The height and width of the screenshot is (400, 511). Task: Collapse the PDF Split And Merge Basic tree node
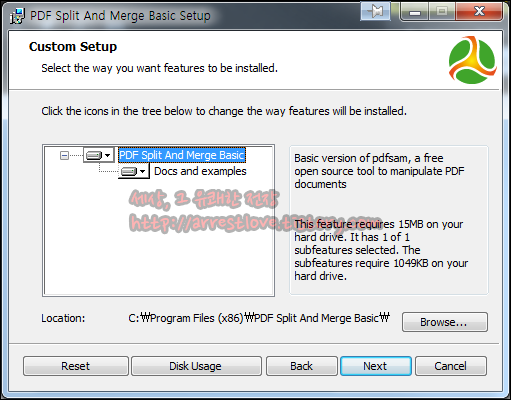point(64,155)
